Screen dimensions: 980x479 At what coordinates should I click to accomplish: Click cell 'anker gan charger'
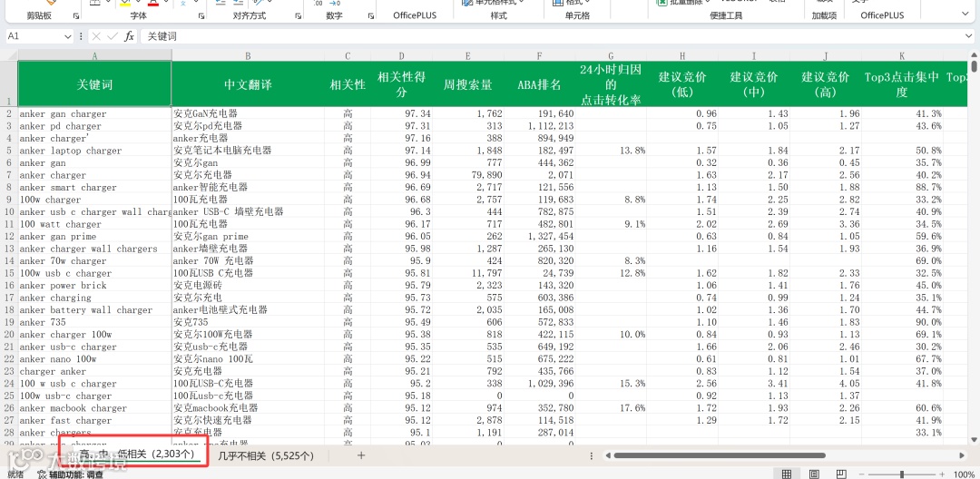point(94,113)
